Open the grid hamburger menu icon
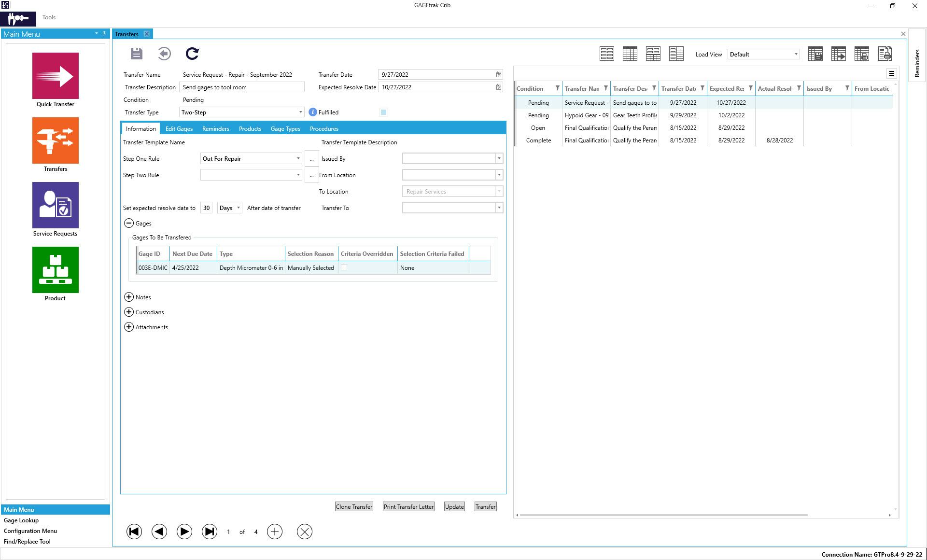The height and width of the screenshot is (560, 927). [x=892, y=74]
